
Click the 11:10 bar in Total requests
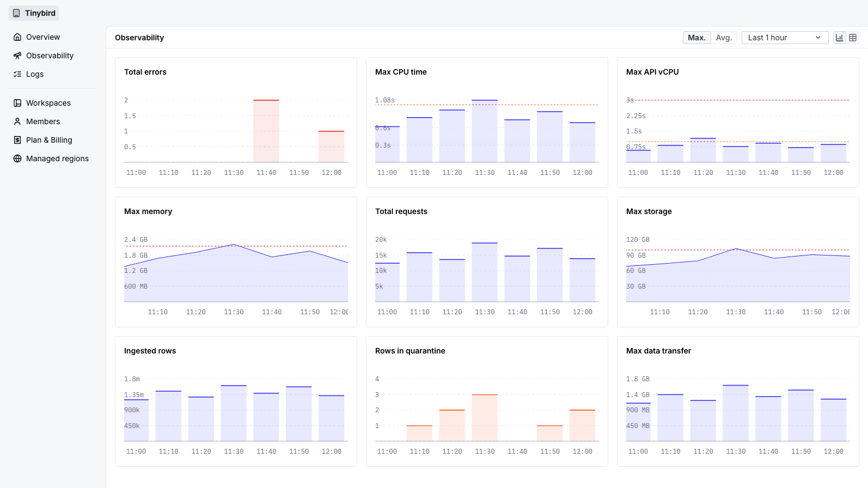(419, 277)
